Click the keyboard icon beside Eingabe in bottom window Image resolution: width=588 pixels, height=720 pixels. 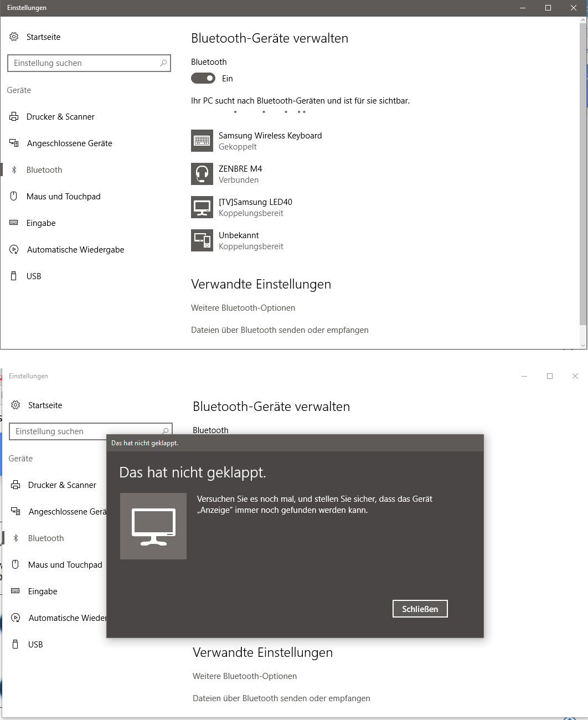click(16, 591)
